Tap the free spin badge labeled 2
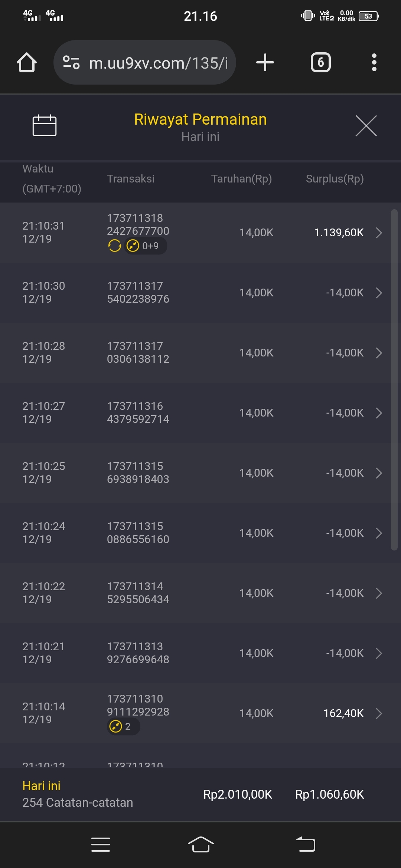Screen dimensions: 401x868 click(x=123, y=726)
